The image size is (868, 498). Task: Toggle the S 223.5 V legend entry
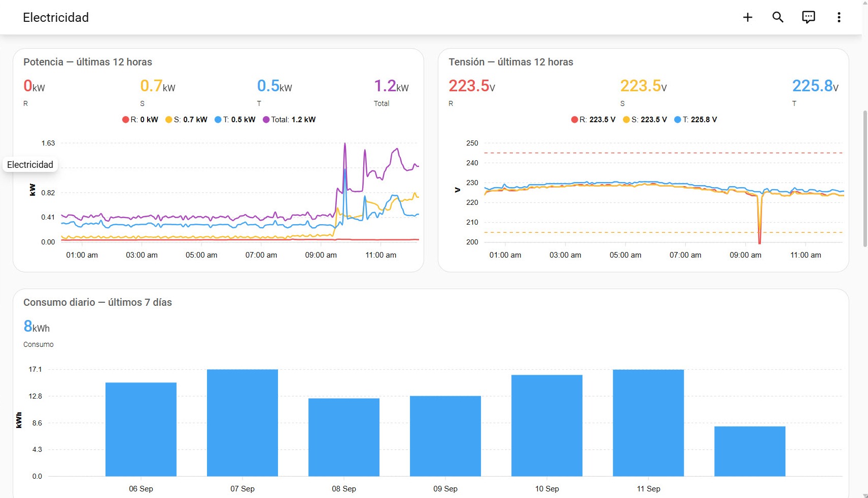tap(645, 120)
